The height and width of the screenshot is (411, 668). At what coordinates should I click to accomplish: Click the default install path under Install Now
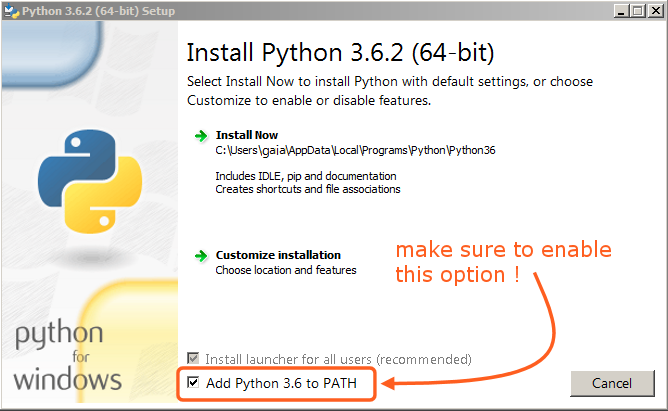[x=355, y=151]
